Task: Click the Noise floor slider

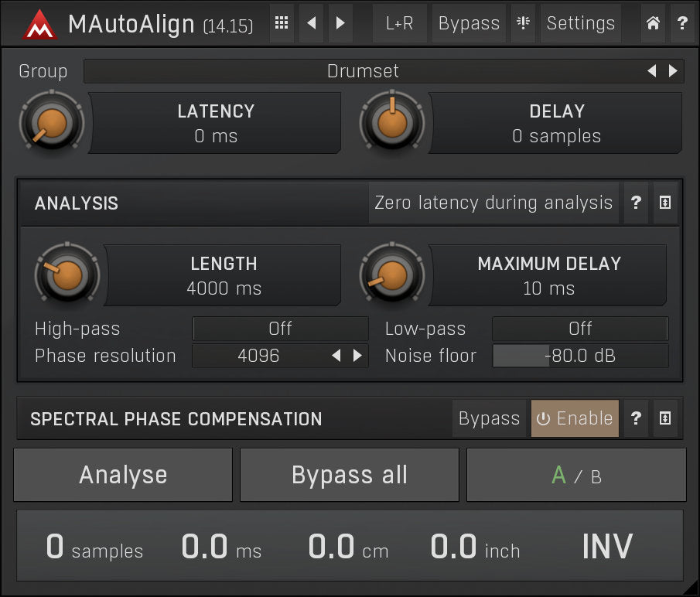Action: click(x=580, y=356)
